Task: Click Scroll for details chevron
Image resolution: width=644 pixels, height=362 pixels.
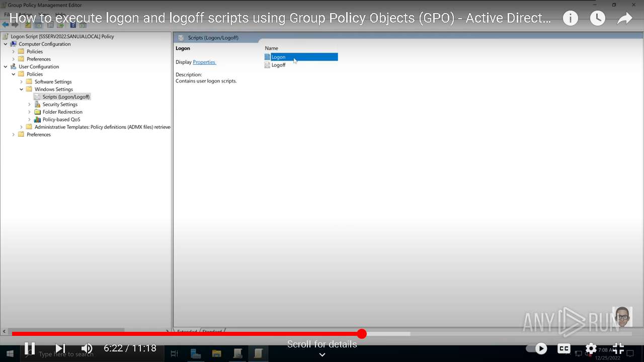Action: click(x=322, y=354)
